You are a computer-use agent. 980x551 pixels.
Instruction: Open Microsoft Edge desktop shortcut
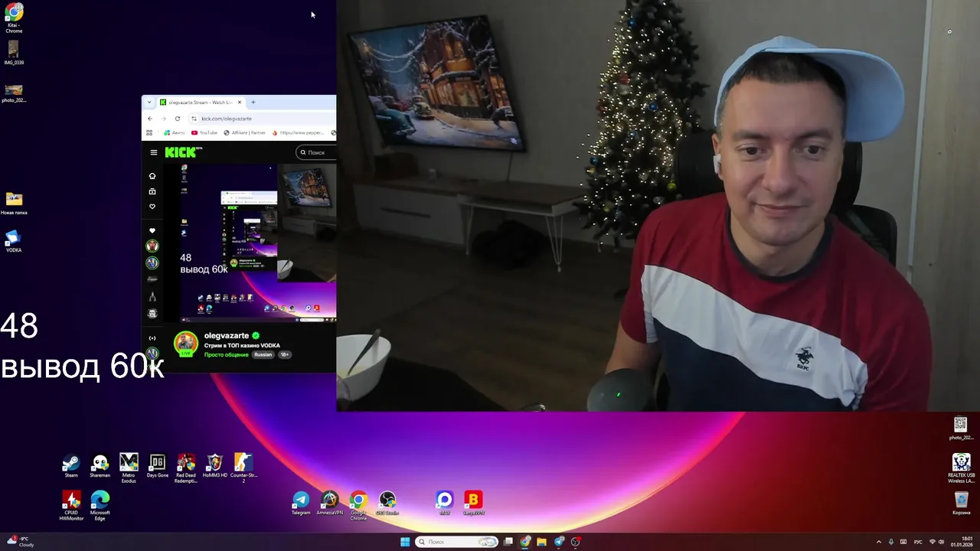click(x=100, y=506)
